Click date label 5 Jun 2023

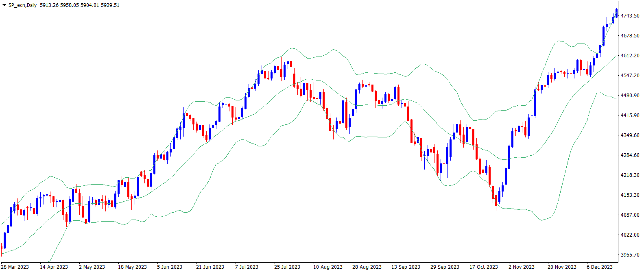(x=170, y=267)
